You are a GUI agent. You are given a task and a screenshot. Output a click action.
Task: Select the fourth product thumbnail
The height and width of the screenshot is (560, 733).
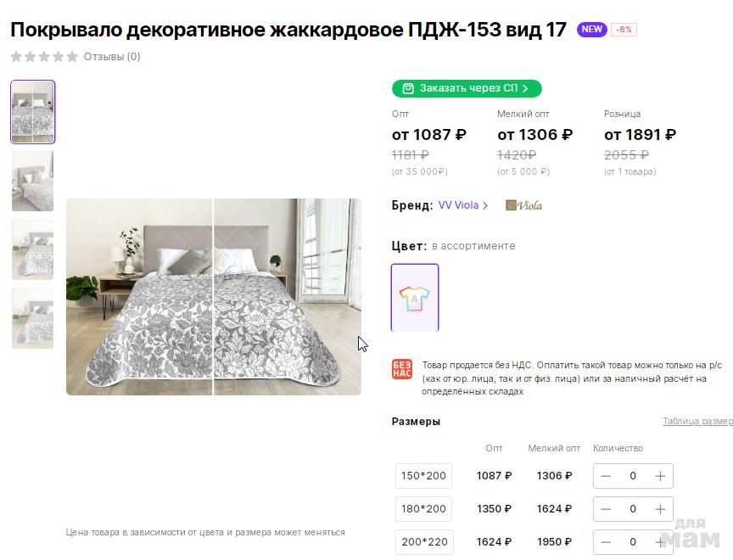point(33,318)
